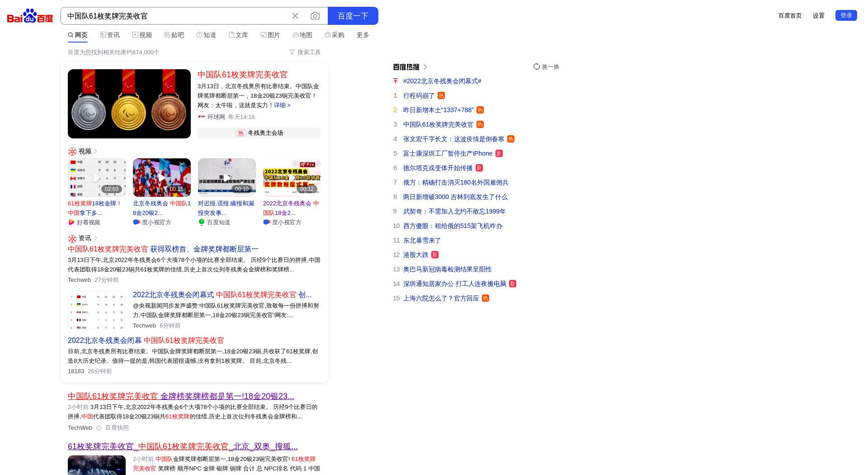
Task: Open hot search 行程码崩了
Action: [419, 95]
